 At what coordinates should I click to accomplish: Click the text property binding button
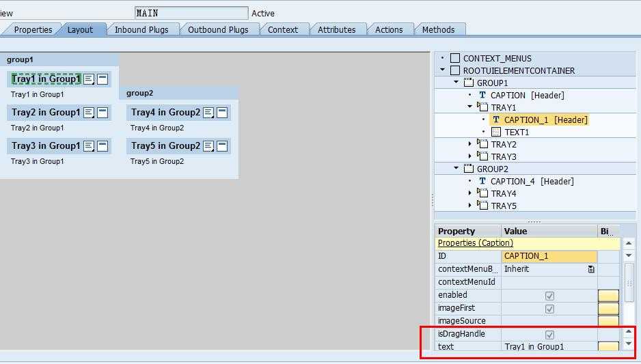tap(608, 346)
